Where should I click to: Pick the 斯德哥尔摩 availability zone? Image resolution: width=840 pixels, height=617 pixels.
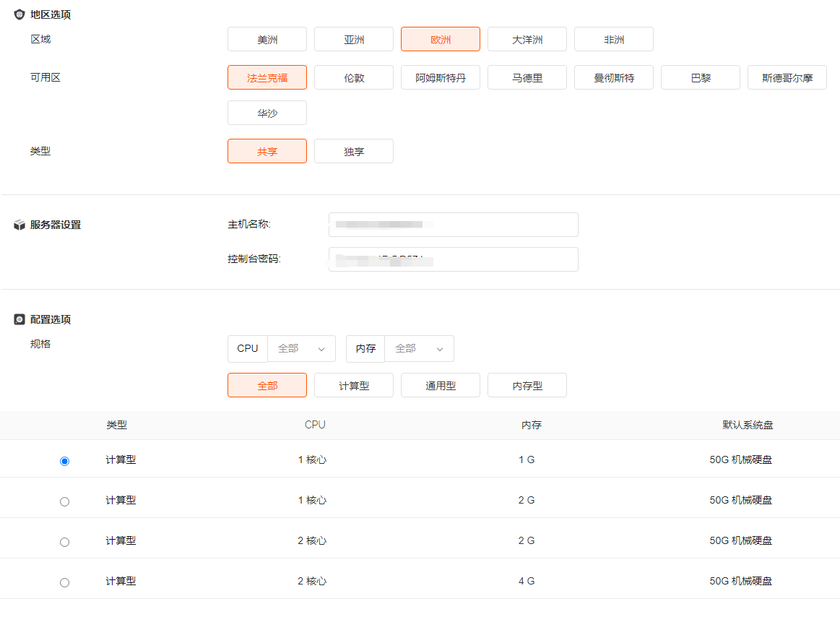coord(787,77)
